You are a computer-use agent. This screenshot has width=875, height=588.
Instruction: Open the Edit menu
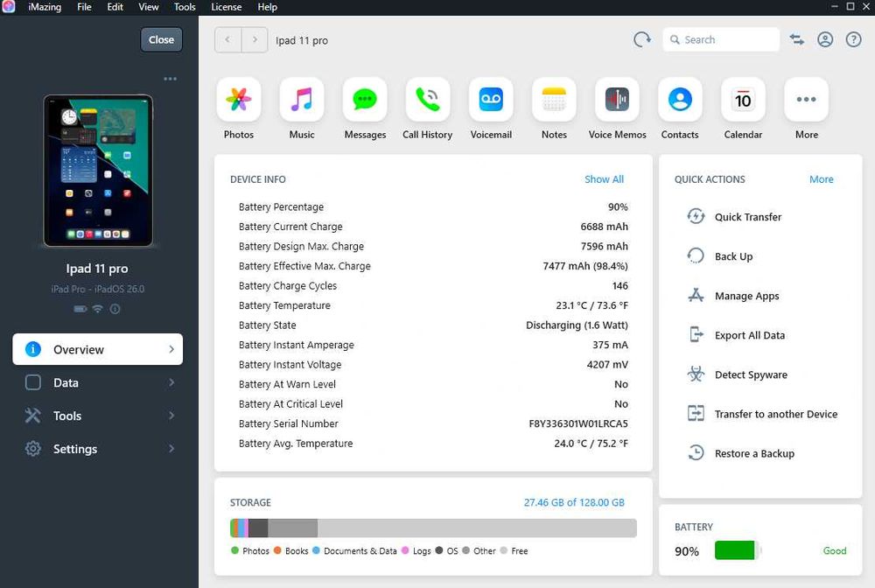(x=115, y=7)
